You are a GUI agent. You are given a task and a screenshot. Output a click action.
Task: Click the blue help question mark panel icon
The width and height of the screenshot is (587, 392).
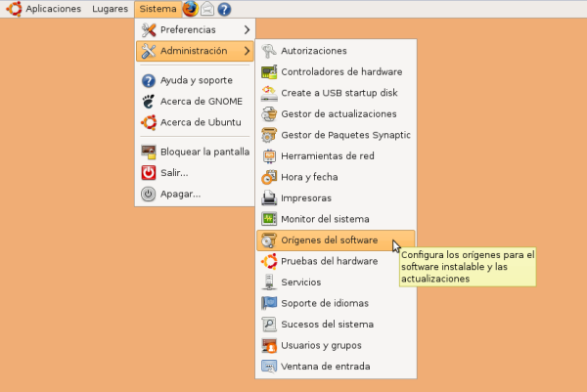224,9
